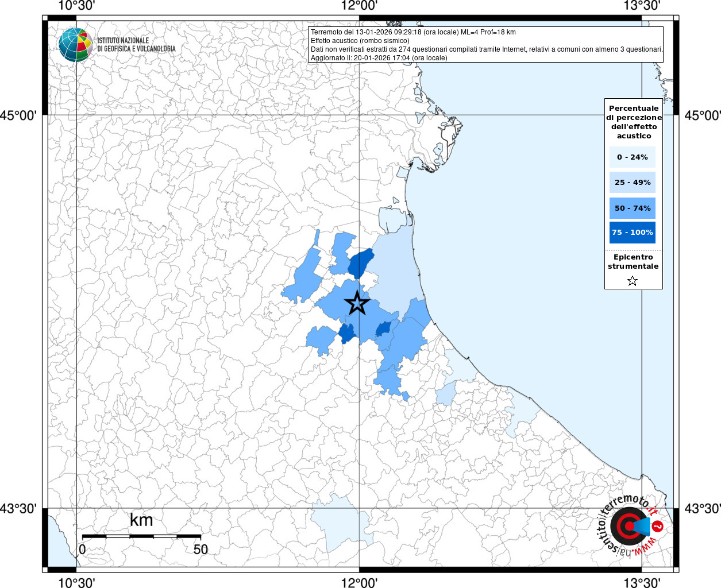Image resolution: width=721 pixels, height=588 pixels.
Task: Click the 'Effetto acustico (rombo sismico)' line
Action: 360,41
